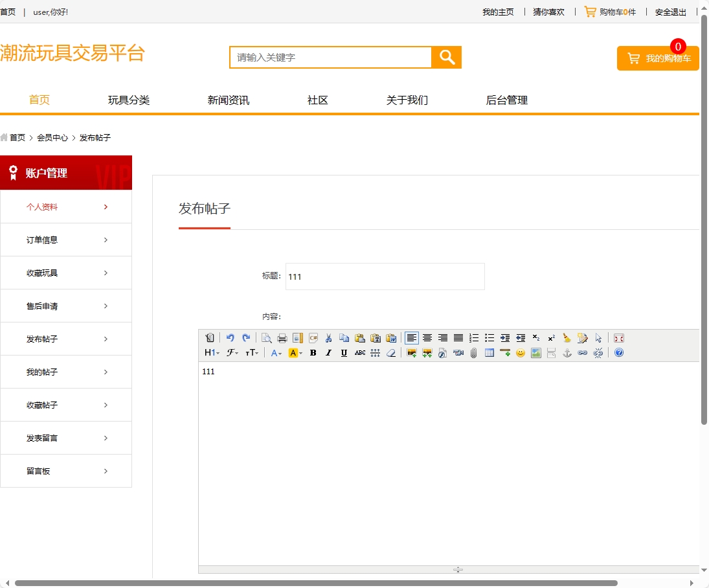Toggle underline formatting for the content
The image size is (709, 588).
click(343, 353)
